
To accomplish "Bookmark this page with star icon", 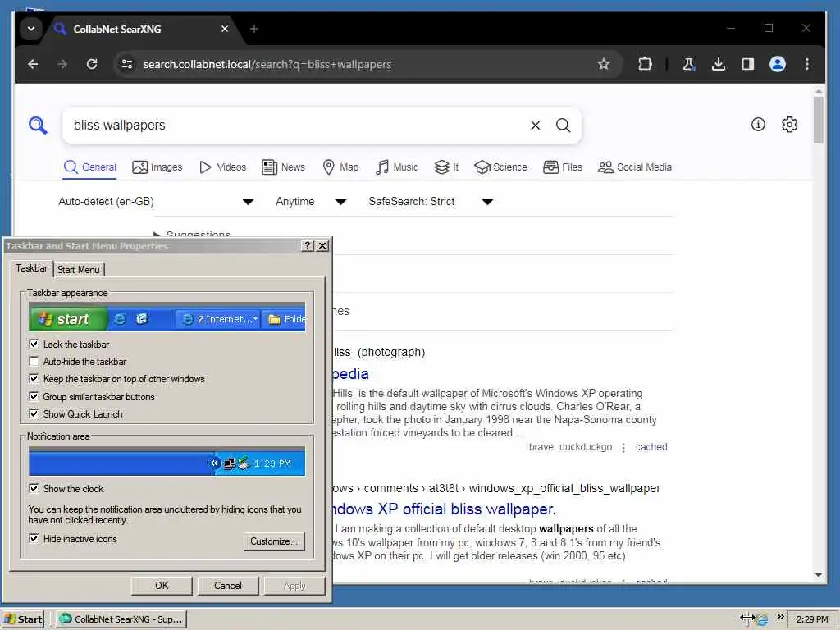I will coord(604,64).
